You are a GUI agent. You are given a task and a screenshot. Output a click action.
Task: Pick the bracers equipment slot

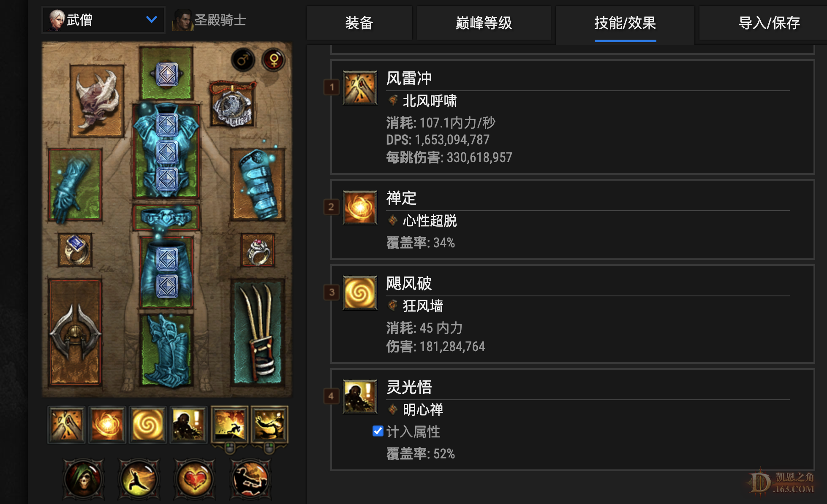[x=258, y=184]
